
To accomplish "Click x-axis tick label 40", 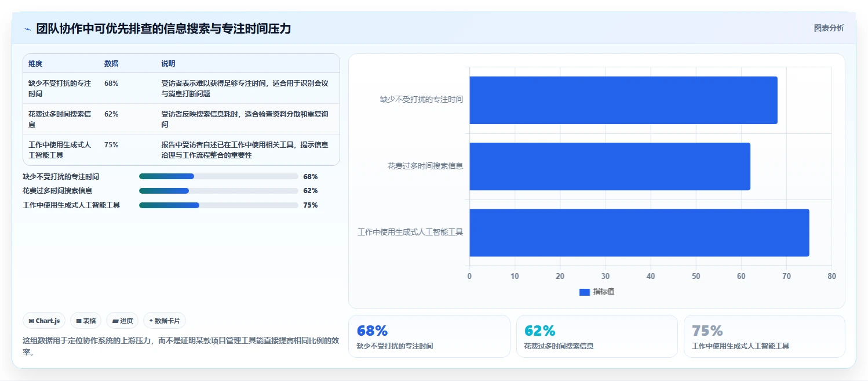I will 651,277.
